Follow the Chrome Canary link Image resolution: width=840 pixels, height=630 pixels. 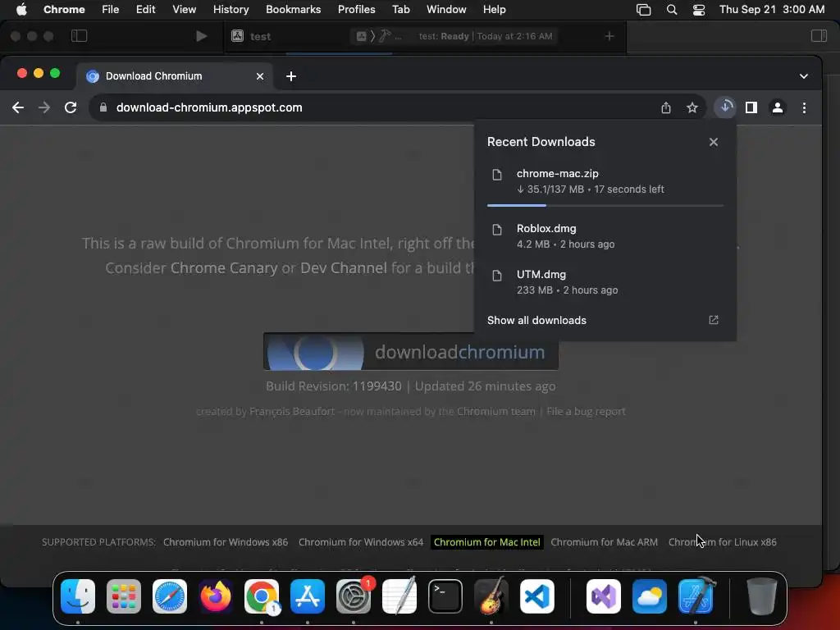tap(224, 268)
